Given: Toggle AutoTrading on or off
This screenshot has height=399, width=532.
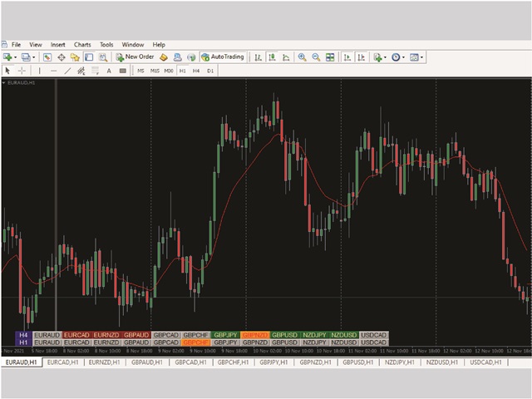Looking at the screenshot, I should pyautogui.click(x=223, y=57).
